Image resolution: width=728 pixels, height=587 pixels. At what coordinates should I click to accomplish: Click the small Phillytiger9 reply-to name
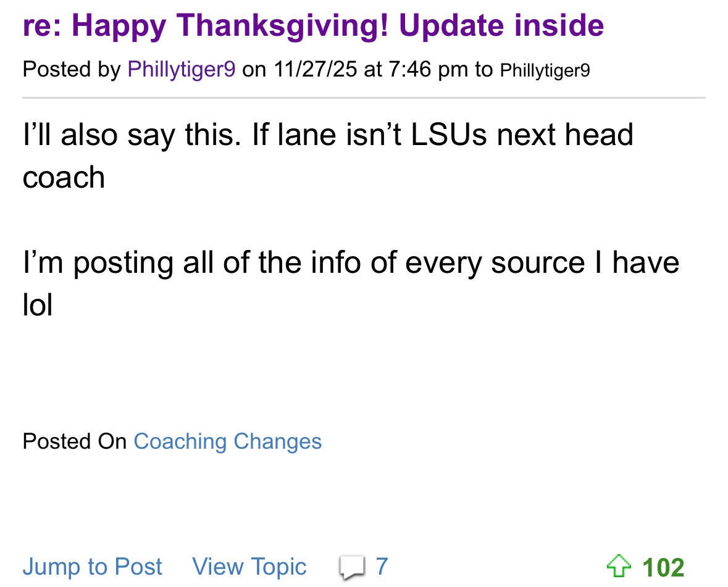545,70
